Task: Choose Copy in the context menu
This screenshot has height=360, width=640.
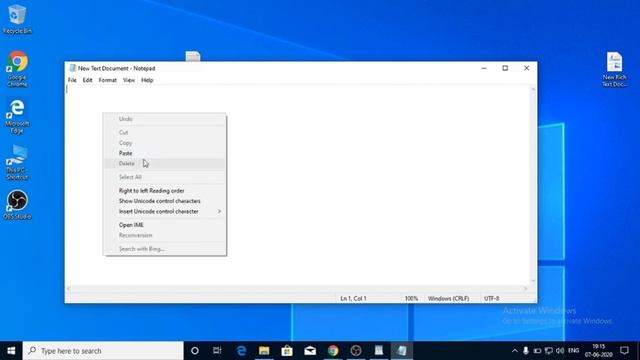Action: click(164, 143)
